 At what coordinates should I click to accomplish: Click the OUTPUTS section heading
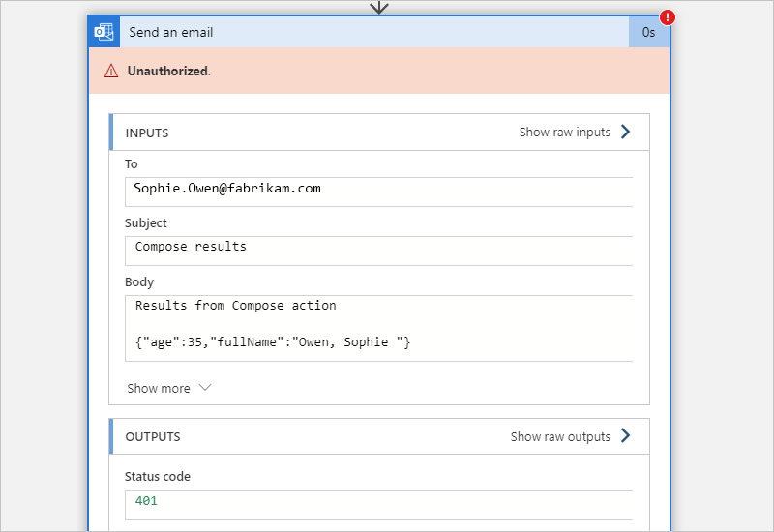[153, 437]
